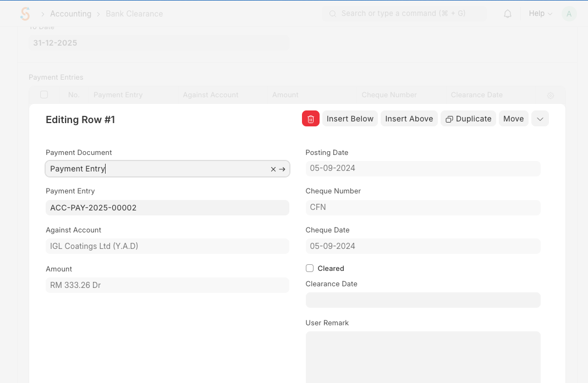588x383 pixels.
Task: Open the notifications bell
Action: tap(508, 14)
